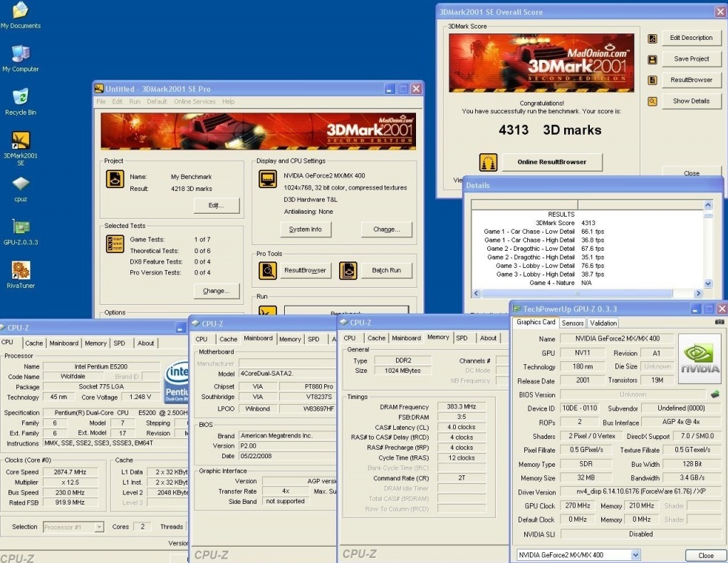The height and width of the screenshot is (563, 728).
Task: Click GPU-Z screenshot camera icon
Action: 719,321
